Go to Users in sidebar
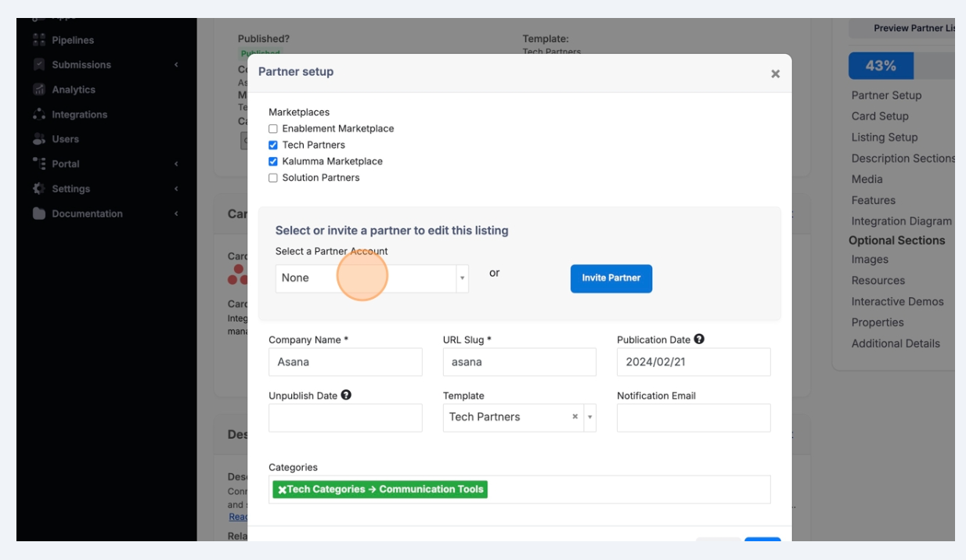The height and width of the screenshot is (560, 966). pos(66,139)
